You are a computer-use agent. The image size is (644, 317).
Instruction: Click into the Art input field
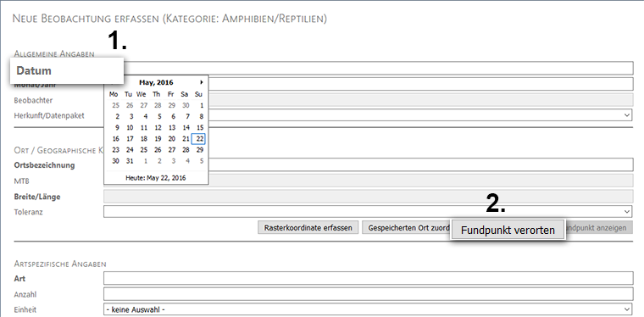click(x=369, y=278)
